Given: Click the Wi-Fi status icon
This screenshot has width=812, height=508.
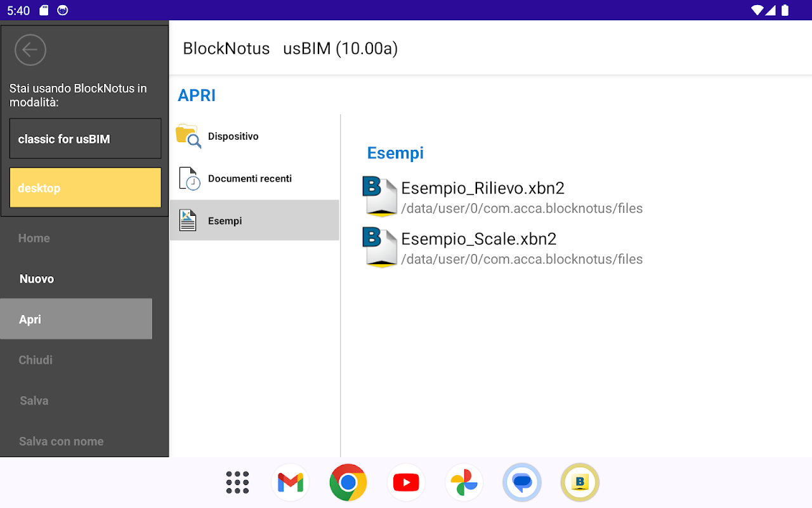Looking at the screenshot, I should coord(757,10).
